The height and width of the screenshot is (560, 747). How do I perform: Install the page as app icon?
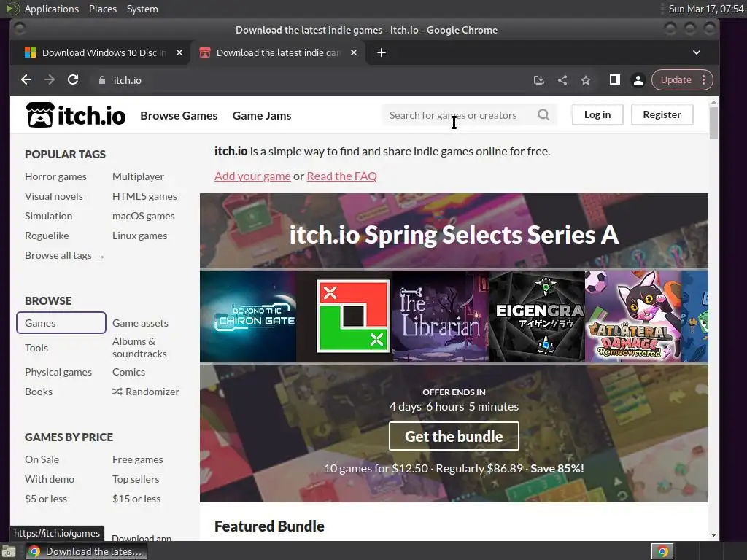539,80
